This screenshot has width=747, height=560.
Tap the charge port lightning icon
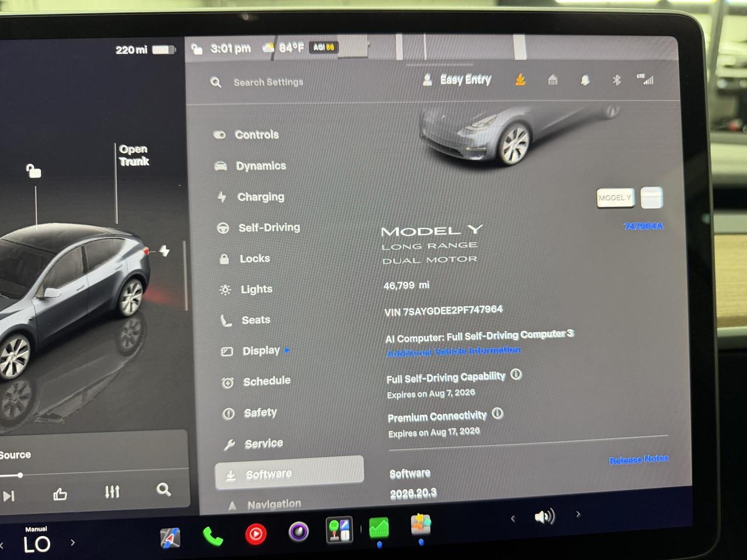(x=165, y=251)
